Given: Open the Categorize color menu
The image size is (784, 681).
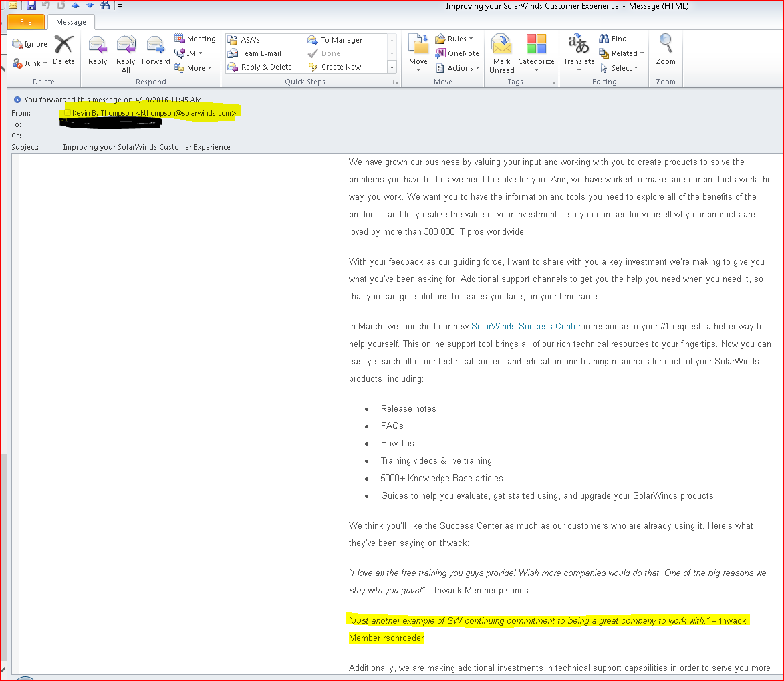Looking at the screenshot, I should [536, 53].
